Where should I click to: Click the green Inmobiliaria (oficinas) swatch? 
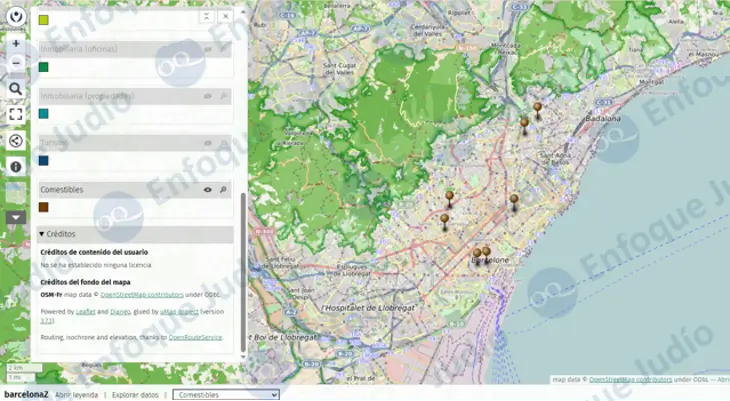[x=44, y=67]
